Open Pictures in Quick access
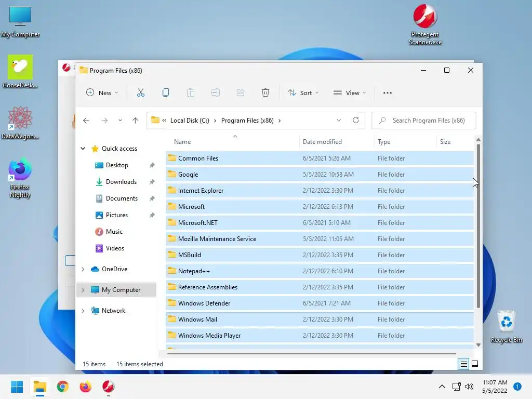This screenshot has height=399, width=532. click(117, 215)
